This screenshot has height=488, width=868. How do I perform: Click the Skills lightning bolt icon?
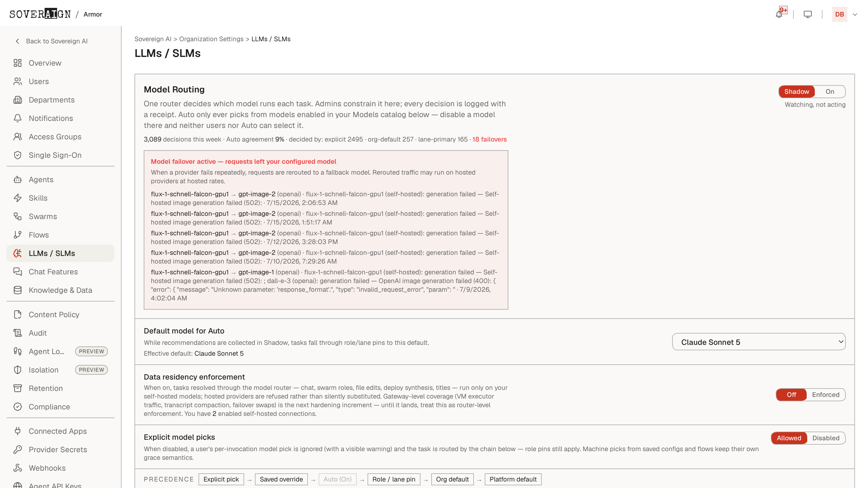(18, 198)
